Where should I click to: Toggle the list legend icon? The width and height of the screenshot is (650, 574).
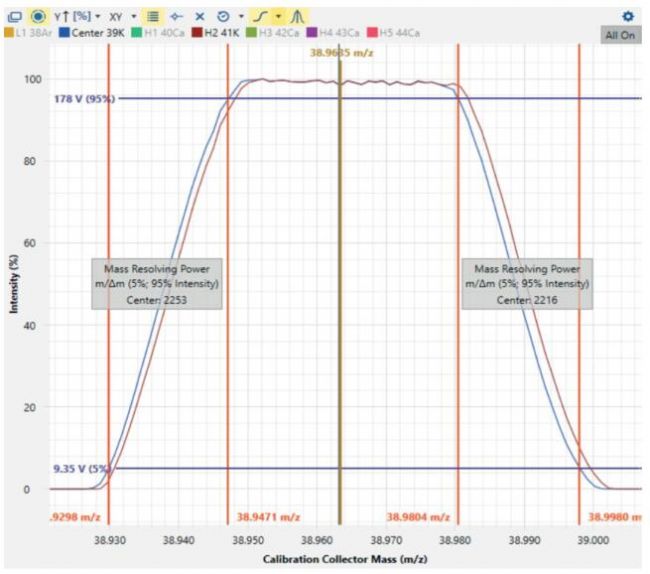click(x=152, y=16)
